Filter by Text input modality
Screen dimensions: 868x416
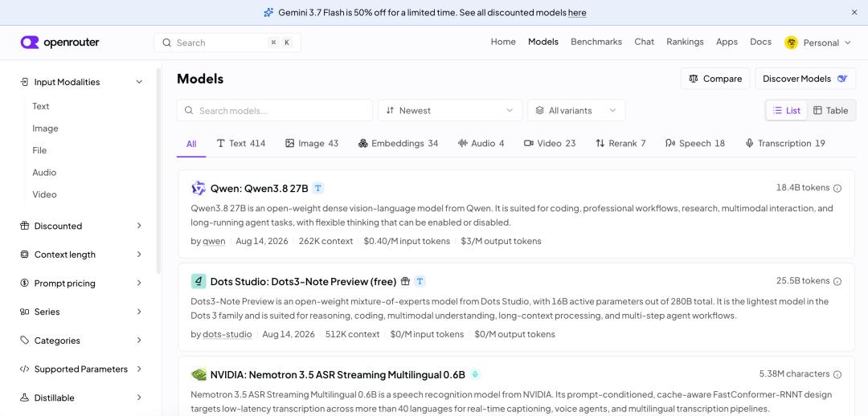40,106
